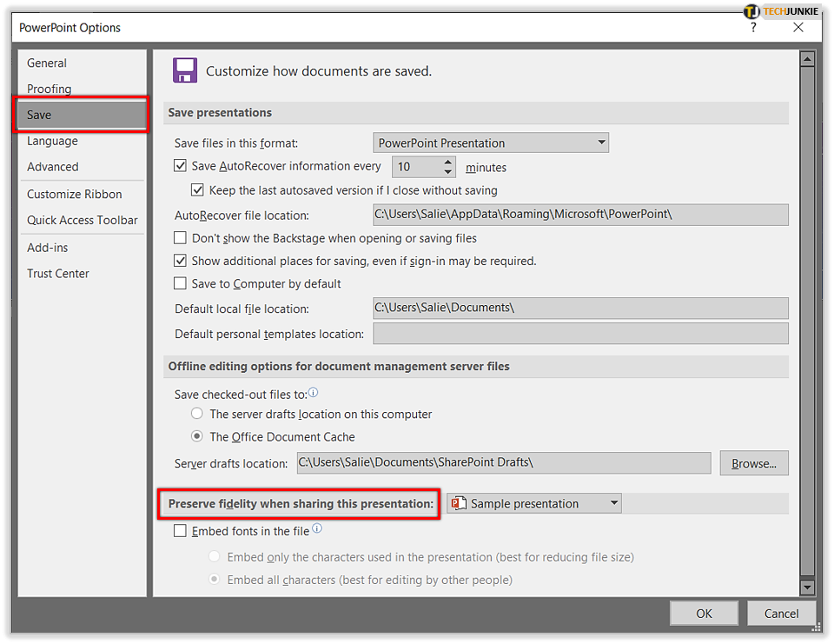Click the Browse button
The width and height of the screenshot is (834, 644).
[x=754, y=463]
